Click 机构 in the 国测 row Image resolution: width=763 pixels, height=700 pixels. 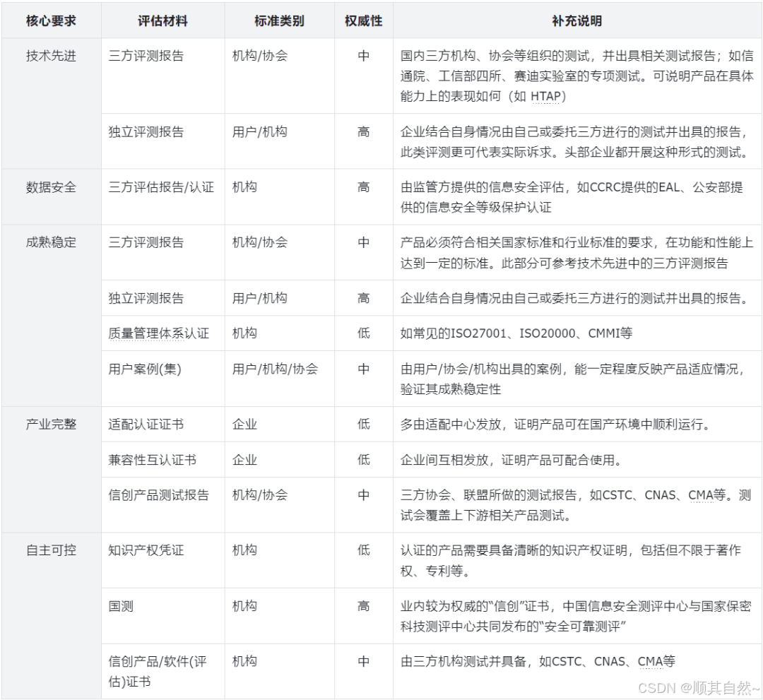(244, 606)
